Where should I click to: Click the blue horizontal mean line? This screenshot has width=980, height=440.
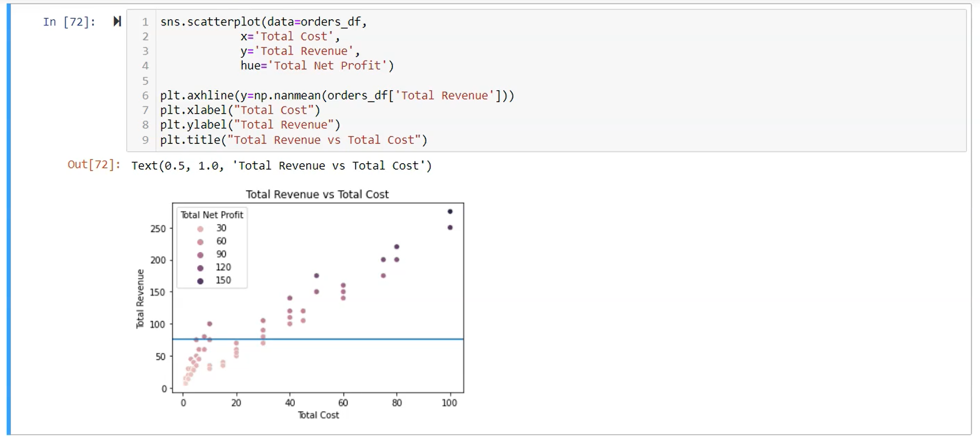pos(365,339)
